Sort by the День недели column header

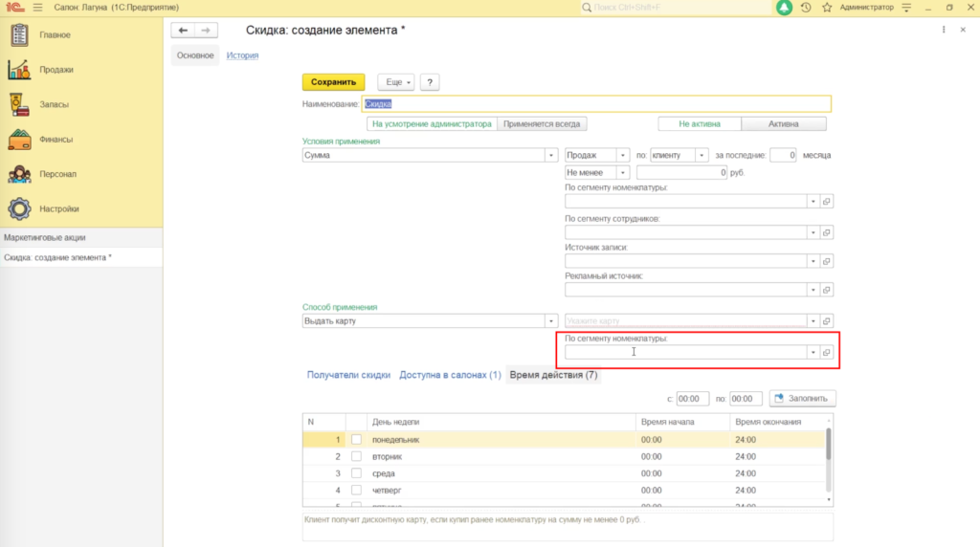tap(501, 422)
